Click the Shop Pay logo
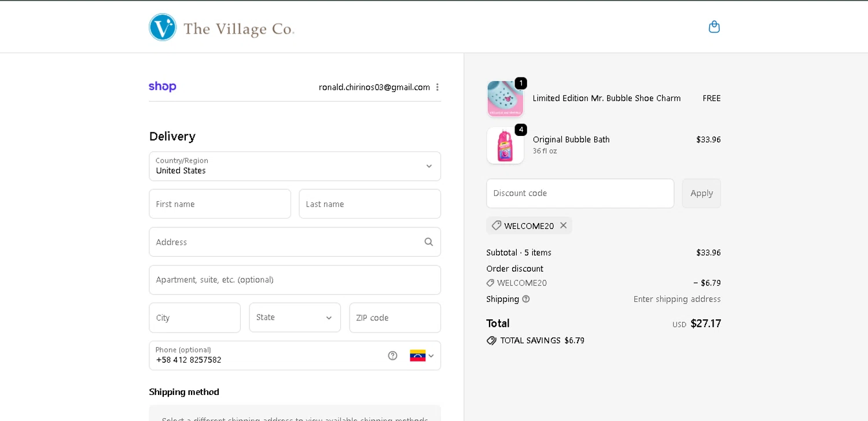The width and height of the screenshot is (868, 421). 163,87
